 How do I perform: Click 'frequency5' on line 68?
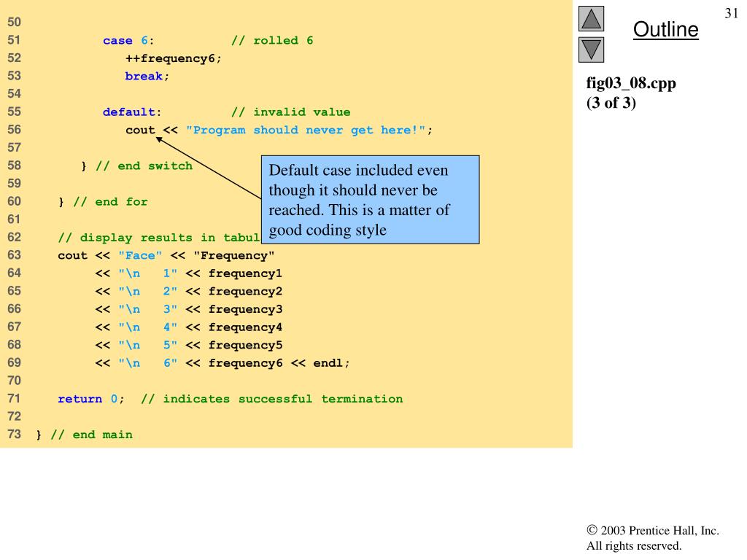click(245, 345)
